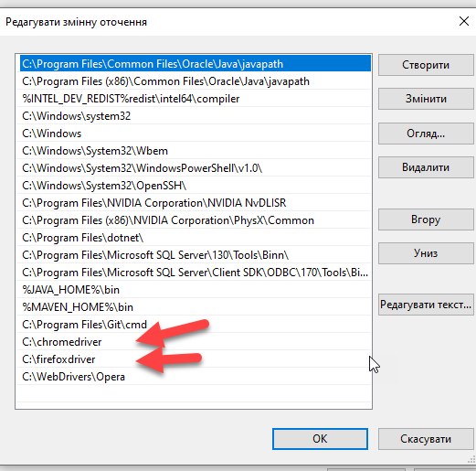Move the entry up with Вгору
476x471 pixels.
426,219
